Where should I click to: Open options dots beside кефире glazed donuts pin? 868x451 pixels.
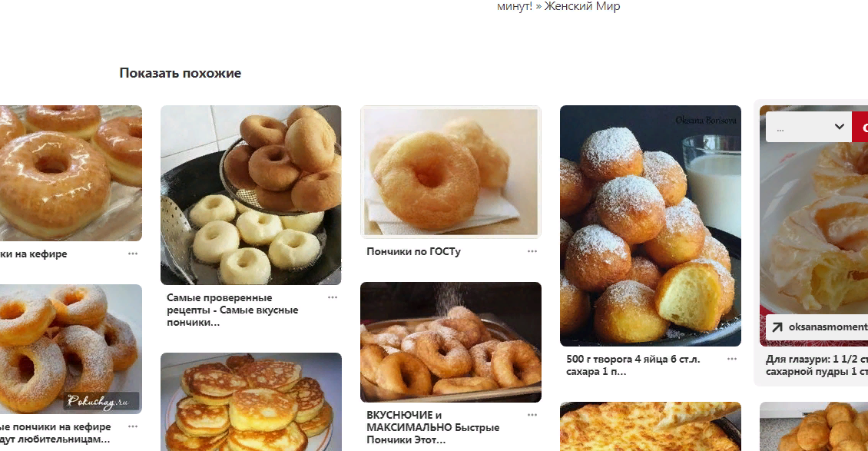coord(133,254)
